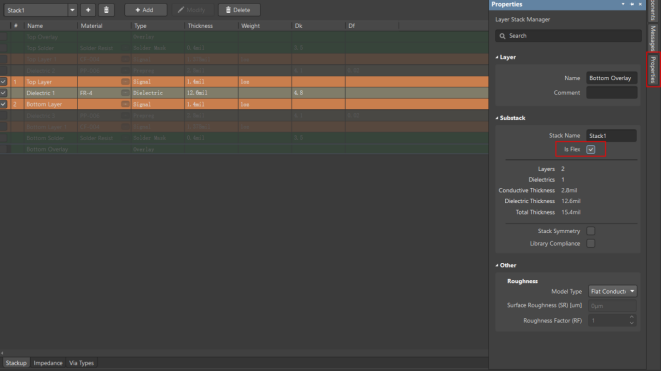Click the plus icon beside Stack1 dropdown
This screenshot has width=662, height=371.
88,10
